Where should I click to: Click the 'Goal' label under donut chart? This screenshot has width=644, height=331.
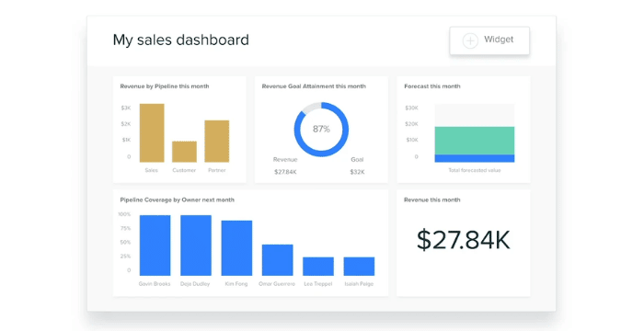click(x=357, y=160)
